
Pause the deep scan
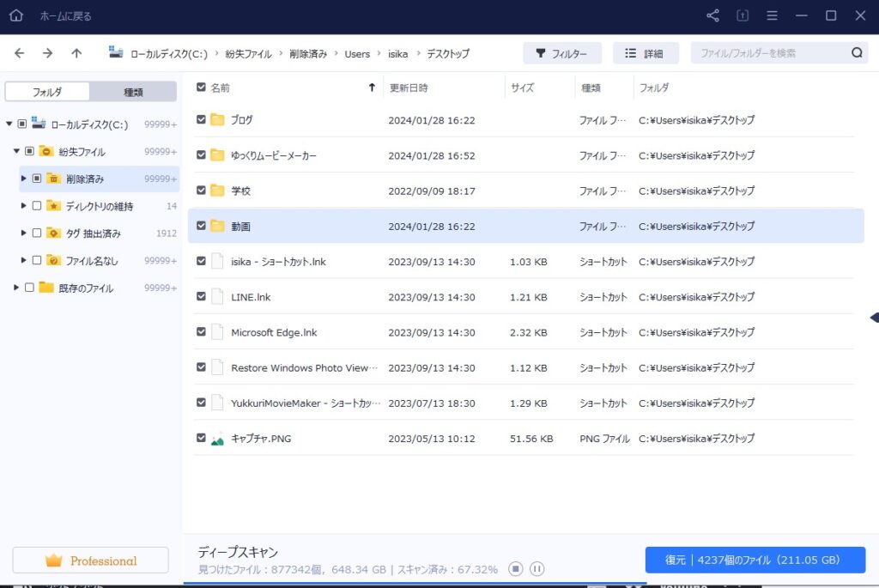click(x=536, y=569)
